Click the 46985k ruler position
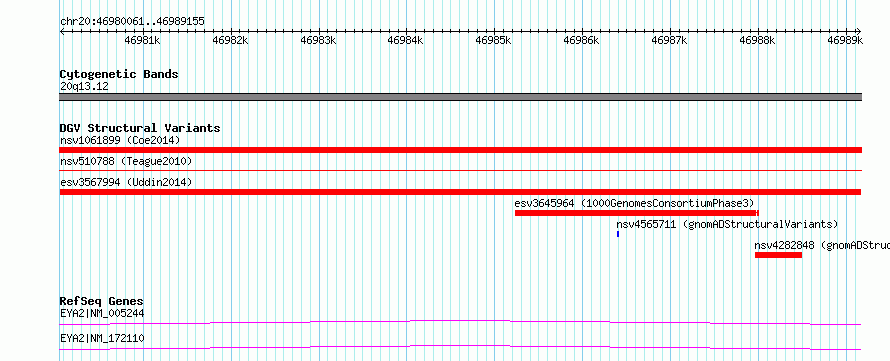The width and height of the screenshot is (890, 361). (494, 40)
